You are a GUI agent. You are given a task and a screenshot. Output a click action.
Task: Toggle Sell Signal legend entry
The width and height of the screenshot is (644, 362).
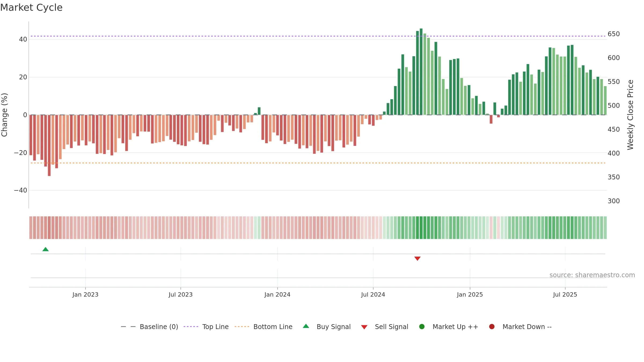(x=385, y=327)
